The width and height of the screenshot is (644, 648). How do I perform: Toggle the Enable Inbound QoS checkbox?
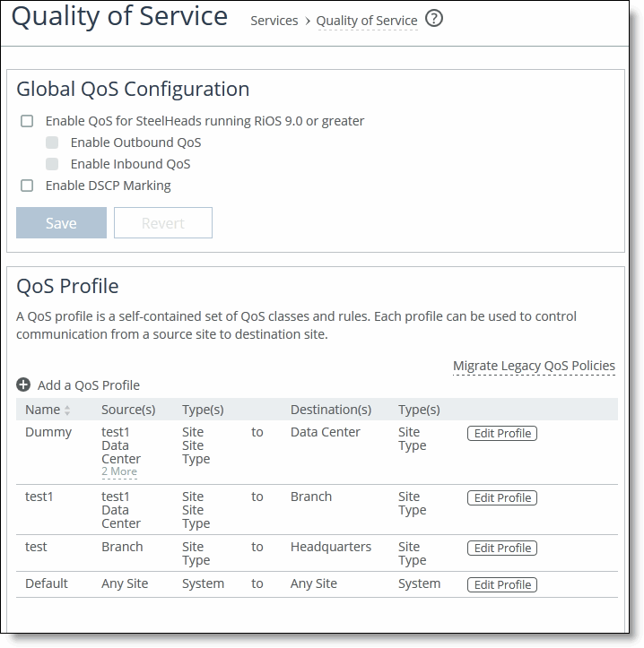(x=52, y=164)
